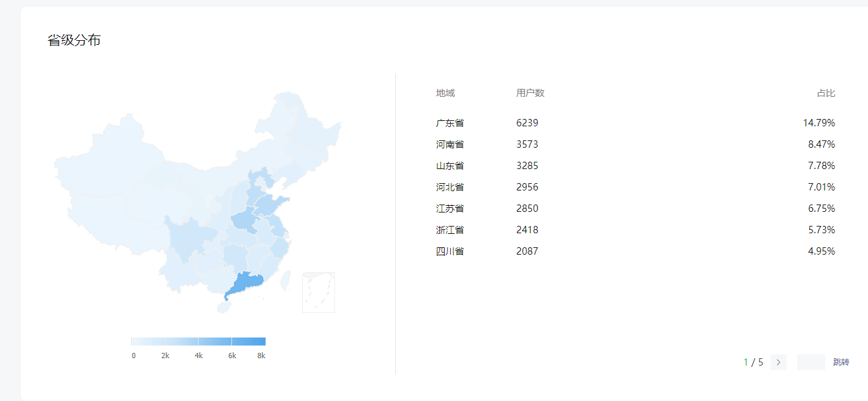Image resolution: width=868 pixels, height=401 pixels.
Task: Click the page number input field
Action: tap(810, 362)
